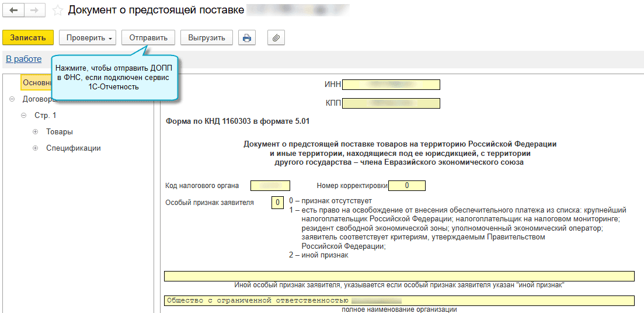Add document to favorites star
Screen dimensions: 644x313
tap(58, 11)
